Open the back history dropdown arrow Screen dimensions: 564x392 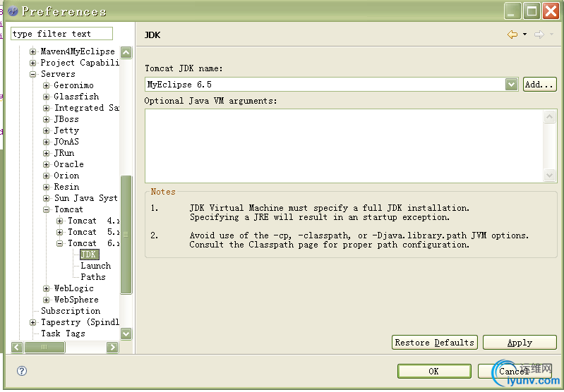pos(524,35)
